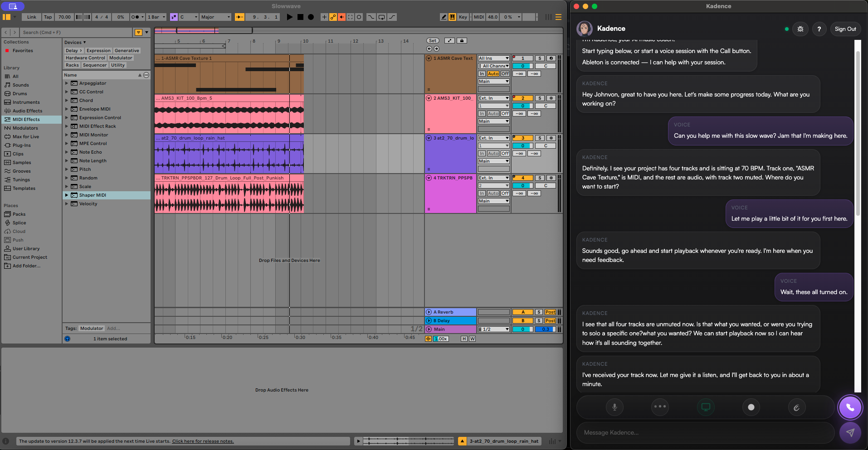The height and width of the screenshot is (450, 868).
Task: Open Main track 1/2 output dropdown
Action: pos(493,329)
